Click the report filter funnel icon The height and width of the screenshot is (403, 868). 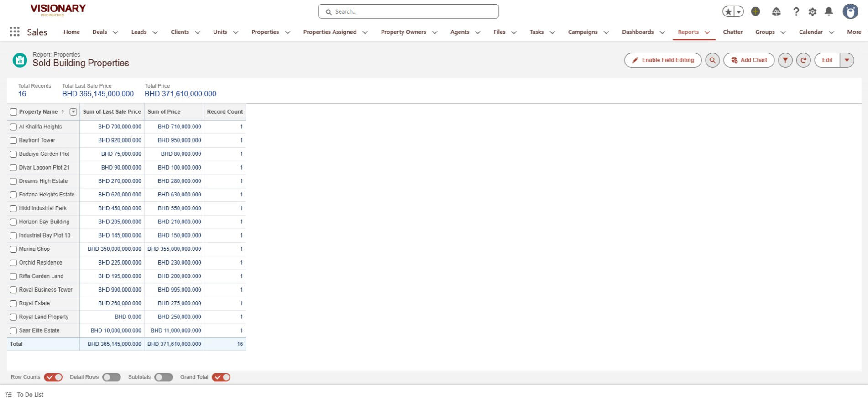point(785,60)
